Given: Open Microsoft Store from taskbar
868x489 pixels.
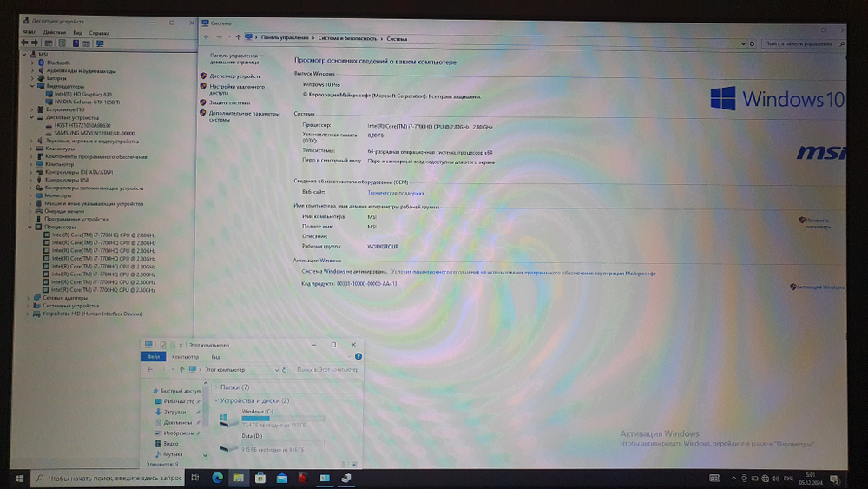Looking at the screenshot, I should 260,478.
